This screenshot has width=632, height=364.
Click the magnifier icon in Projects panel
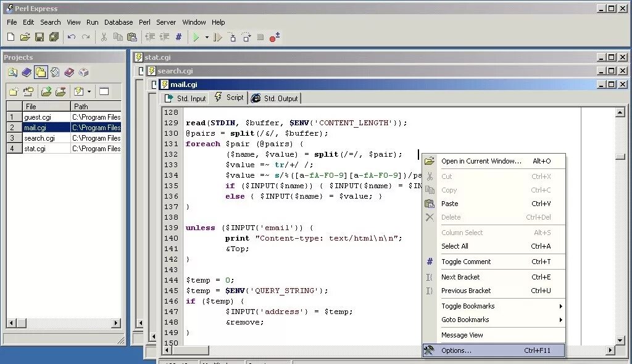coord(12,72)
